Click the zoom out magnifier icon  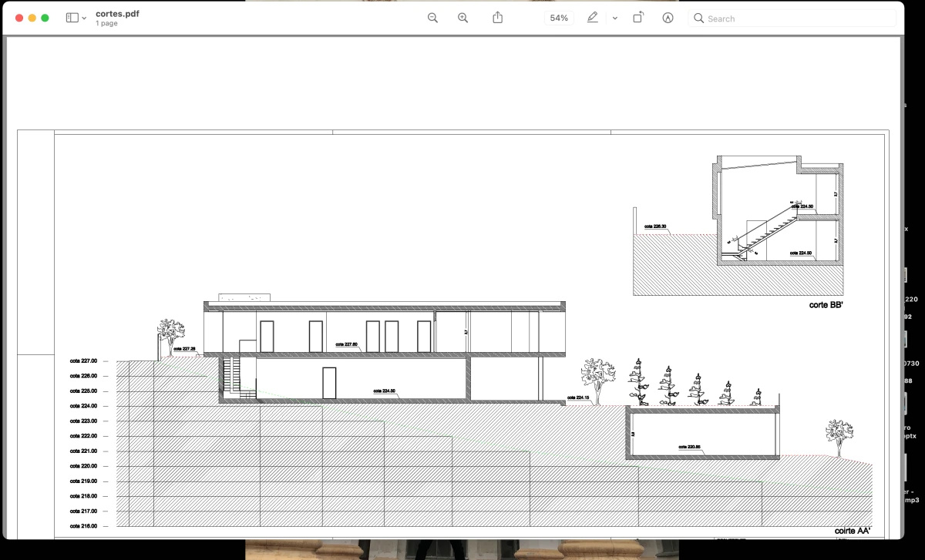click(432, 18)
